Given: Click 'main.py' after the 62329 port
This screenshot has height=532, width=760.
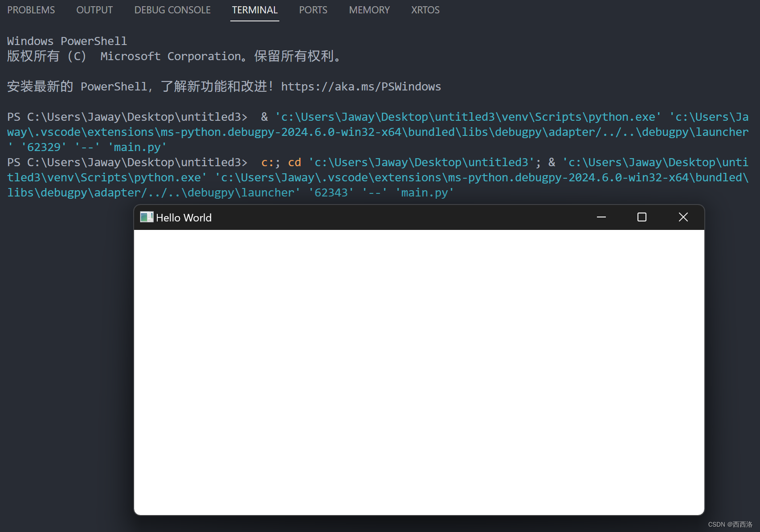Looking at the screenshot, I should 137,147.
